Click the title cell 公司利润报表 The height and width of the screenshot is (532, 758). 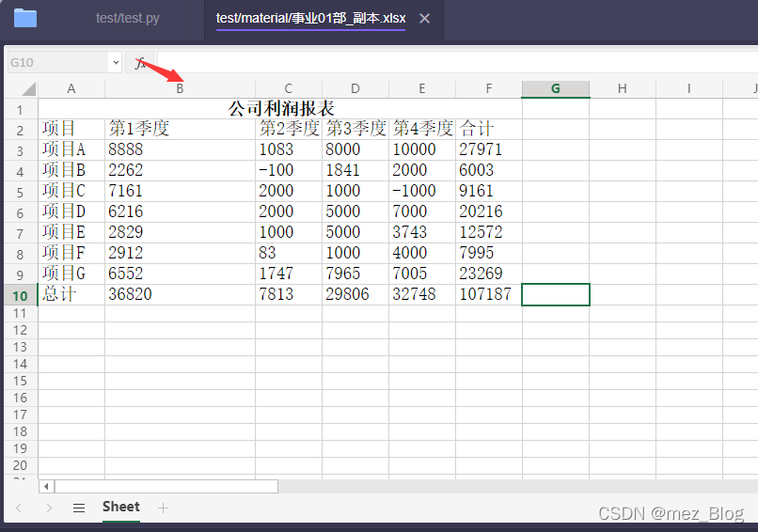(x=280, y=109)
